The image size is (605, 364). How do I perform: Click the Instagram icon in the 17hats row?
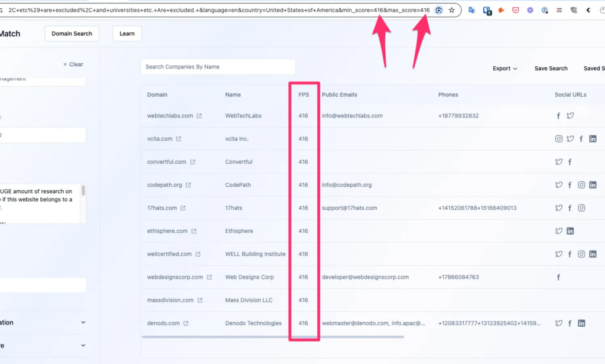tap(581, 208)
